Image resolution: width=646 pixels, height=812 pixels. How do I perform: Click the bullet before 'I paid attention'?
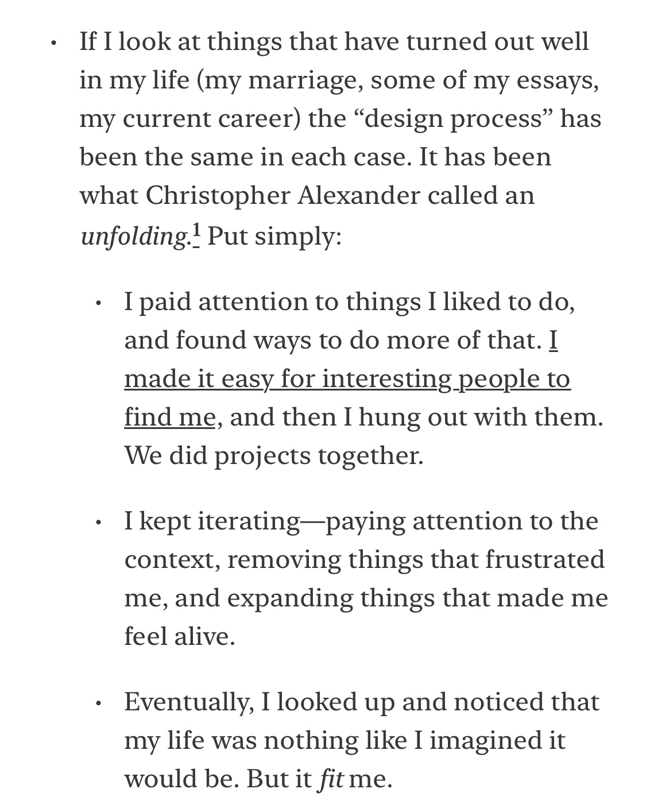tap(99, 304)
